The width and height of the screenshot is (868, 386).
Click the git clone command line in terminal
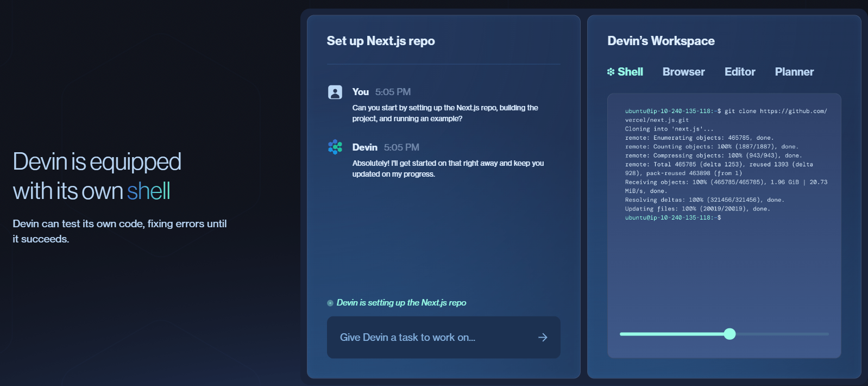[726, 111]
